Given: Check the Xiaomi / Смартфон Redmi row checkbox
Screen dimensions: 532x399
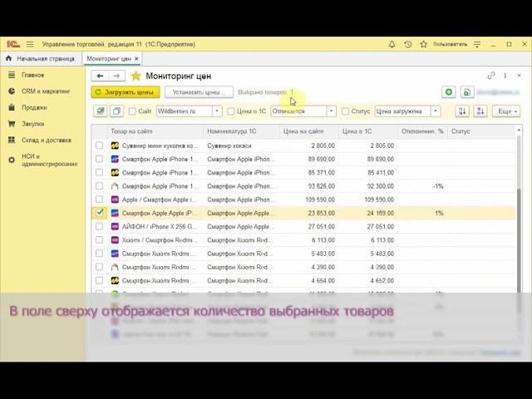Looking at the screenshot, I should pos(99,240).
